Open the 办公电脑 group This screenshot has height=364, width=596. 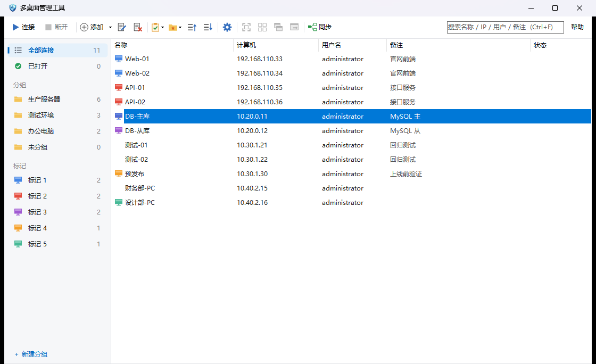[x=57, y=131]
